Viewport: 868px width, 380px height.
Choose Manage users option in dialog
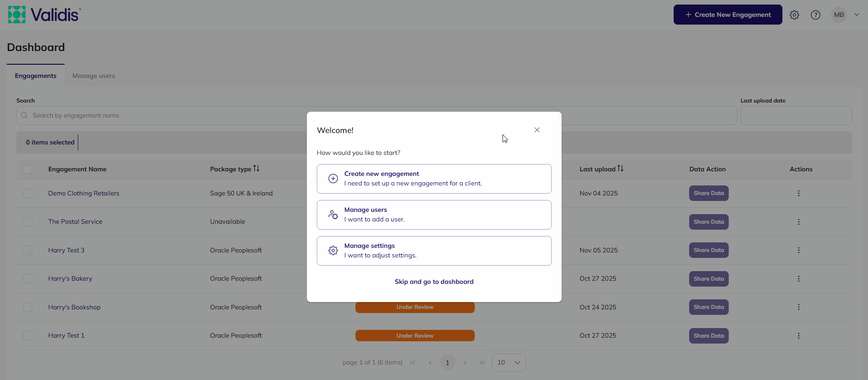coord(434,215)
